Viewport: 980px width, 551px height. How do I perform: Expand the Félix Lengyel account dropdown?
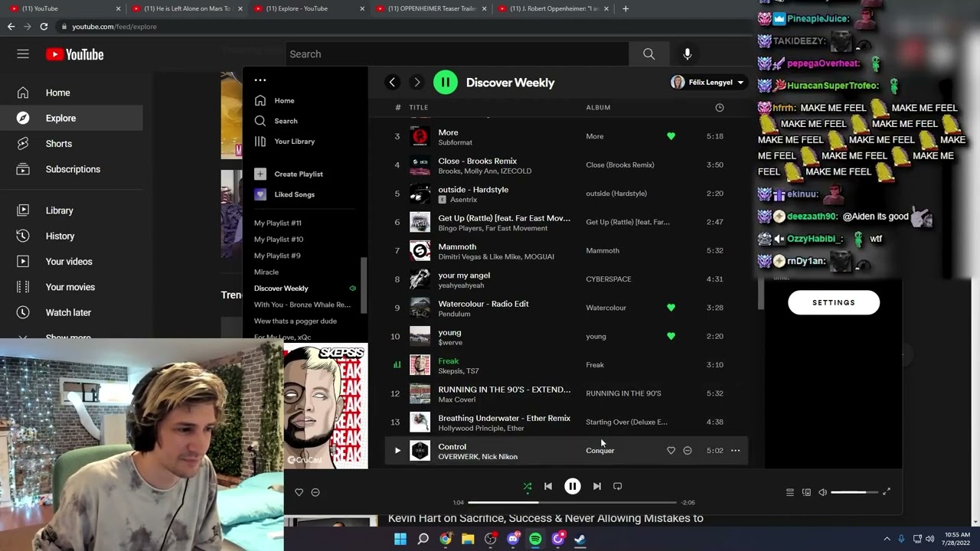point(708,83)
